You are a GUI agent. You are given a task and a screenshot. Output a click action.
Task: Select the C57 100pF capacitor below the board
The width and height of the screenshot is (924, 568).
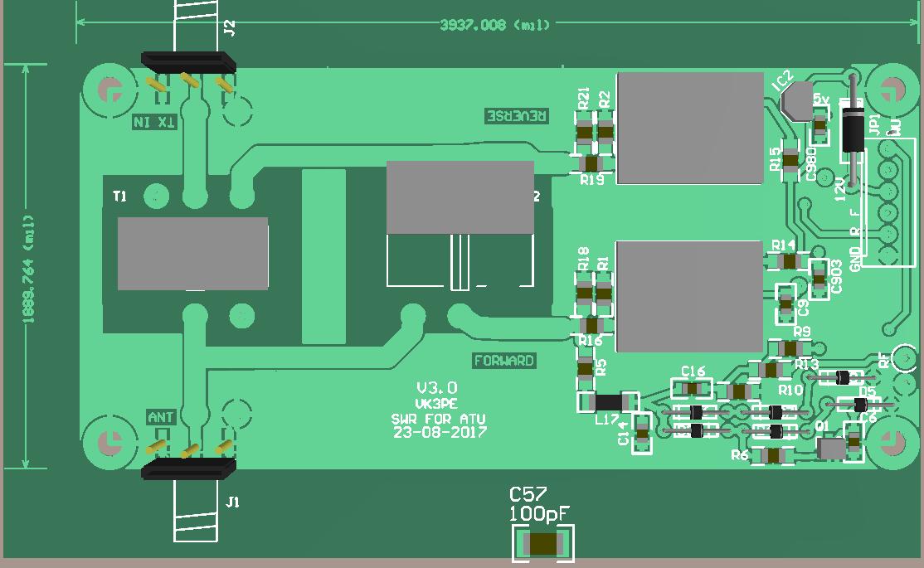click(544, 544)
